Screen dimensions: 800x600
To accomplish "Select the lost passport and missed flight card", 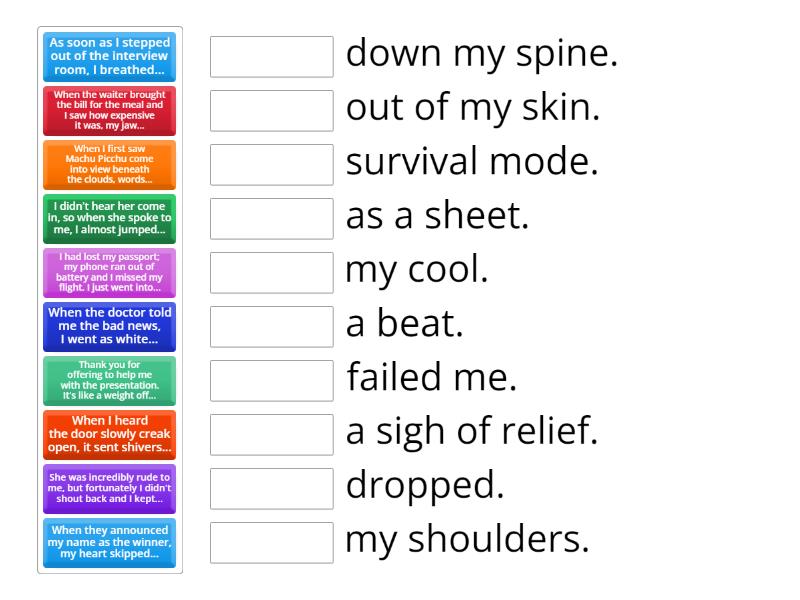I will point(109,273).
